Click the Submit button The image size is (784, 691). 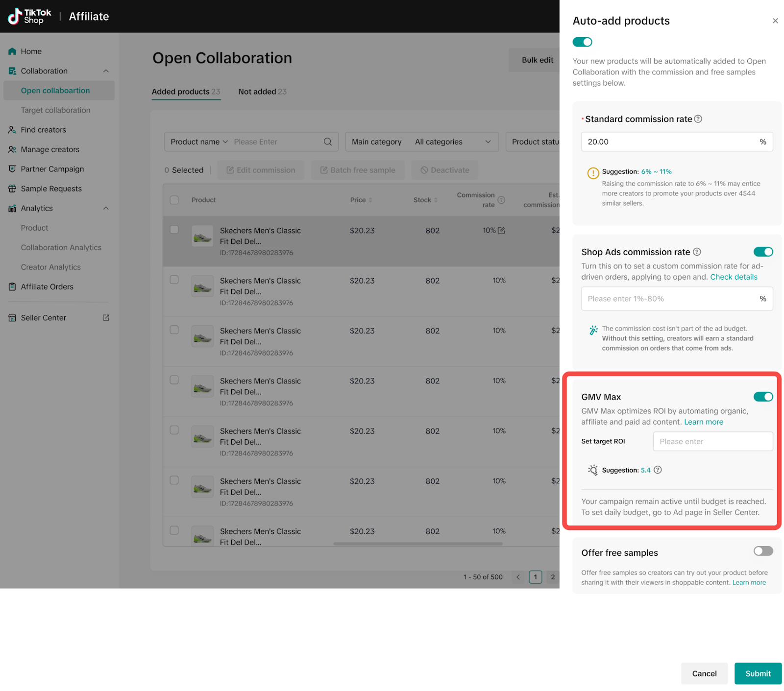pyautogui.click(x=758, y=673)
